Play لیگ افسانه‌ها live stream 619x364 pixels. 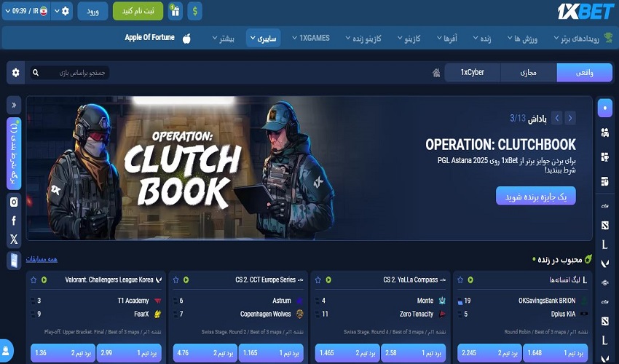tap(470, 280)
